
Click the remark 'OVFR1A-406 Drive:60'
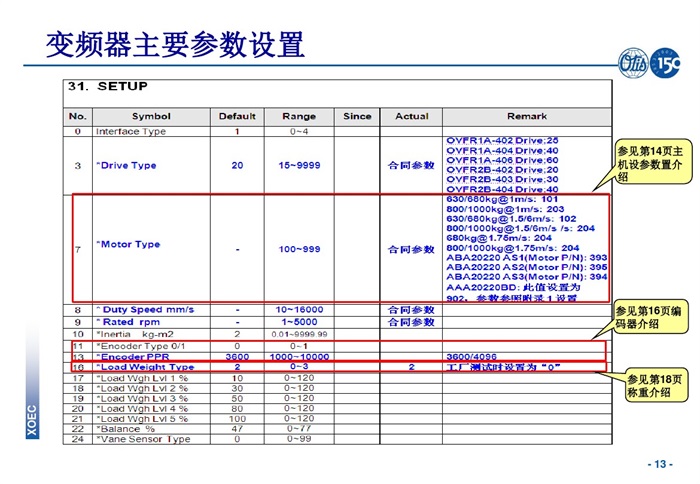502,160
